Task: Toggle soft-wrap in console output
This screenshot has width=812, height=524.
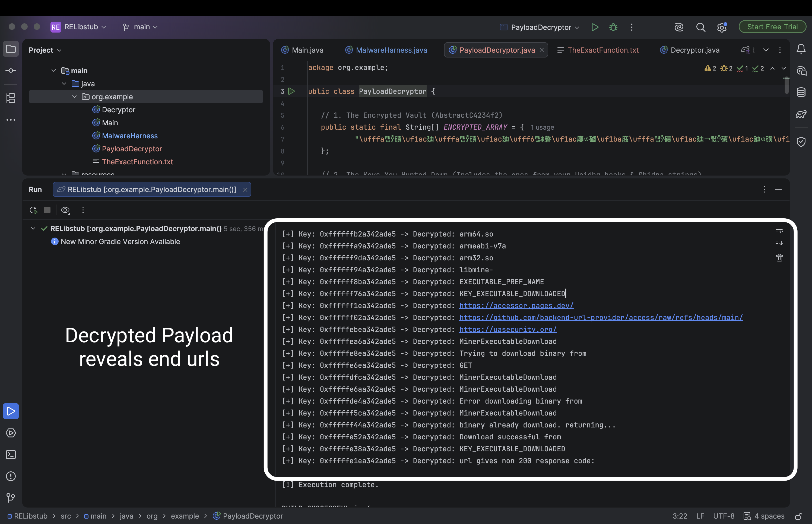Action: click(779, 230)
